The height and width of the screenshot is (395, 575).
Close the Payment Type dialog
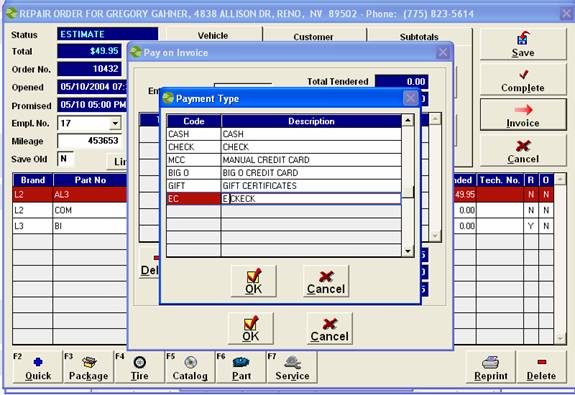point(410,98)
